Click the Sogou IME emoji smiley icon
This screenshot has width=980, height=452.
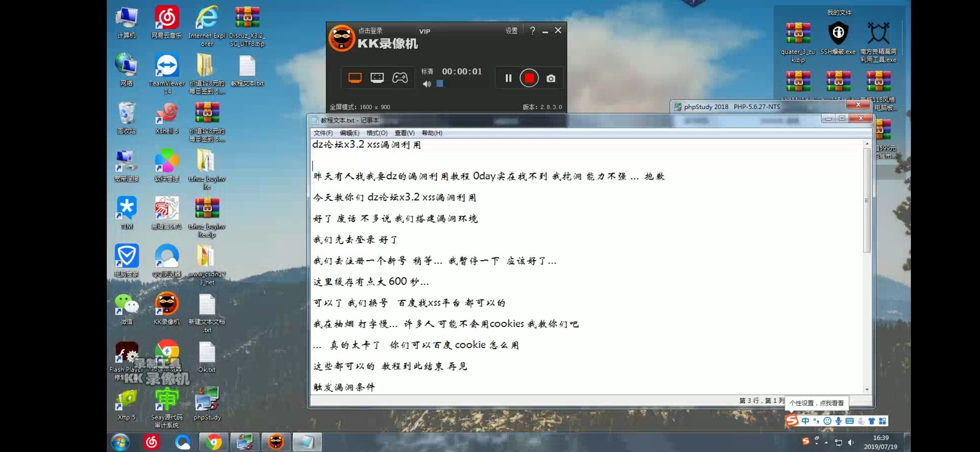pos(827,421)
